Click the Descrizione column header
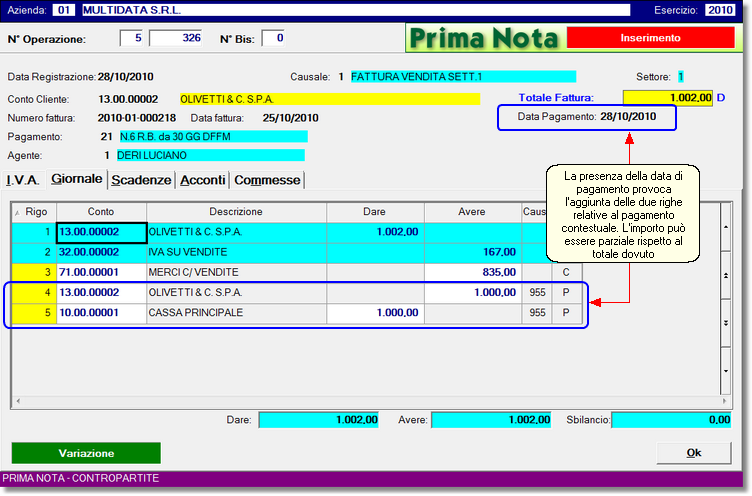 pyautogui.click(x=236, y=212)
